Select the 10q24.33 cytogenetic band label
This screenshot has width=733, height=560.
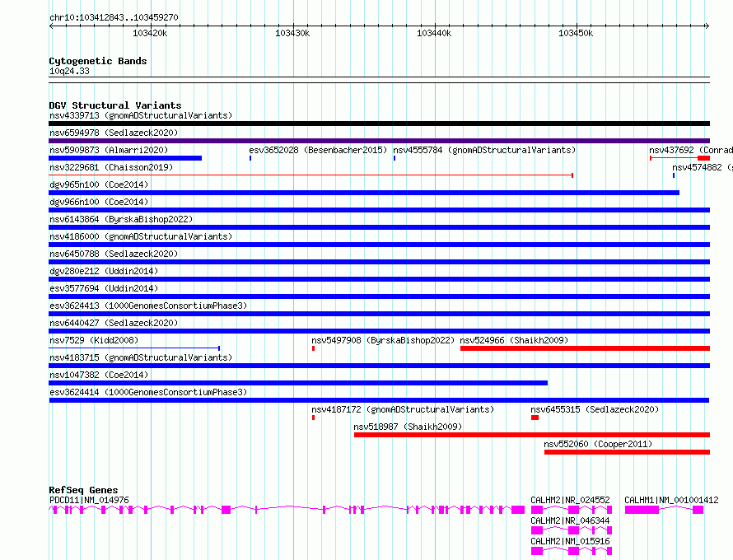(69, 72)
